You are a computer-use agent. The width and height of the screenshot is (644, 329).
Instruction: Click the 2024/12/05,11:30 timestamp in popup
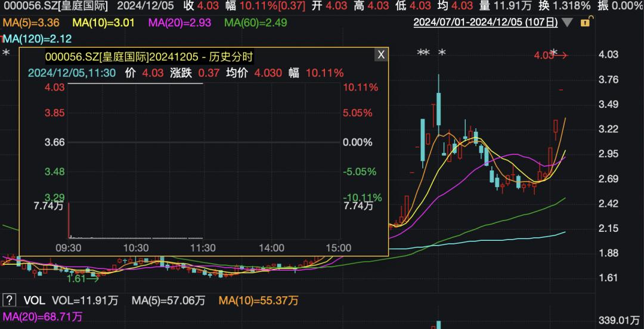(72, 73)
